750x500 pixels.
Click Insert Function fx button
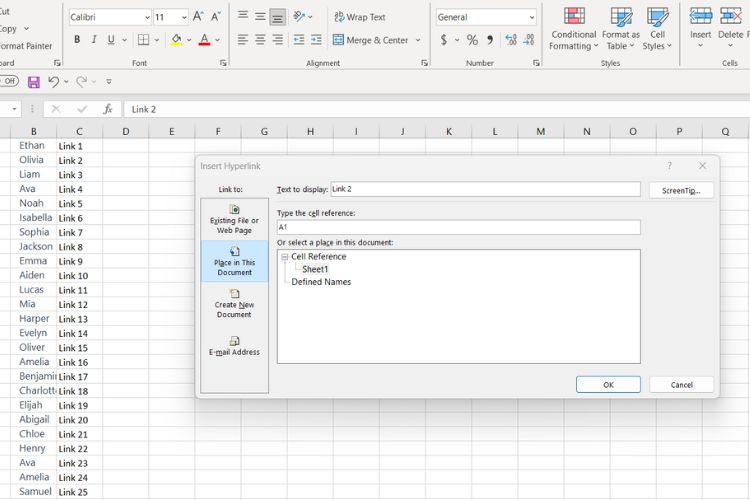(108, 109)
